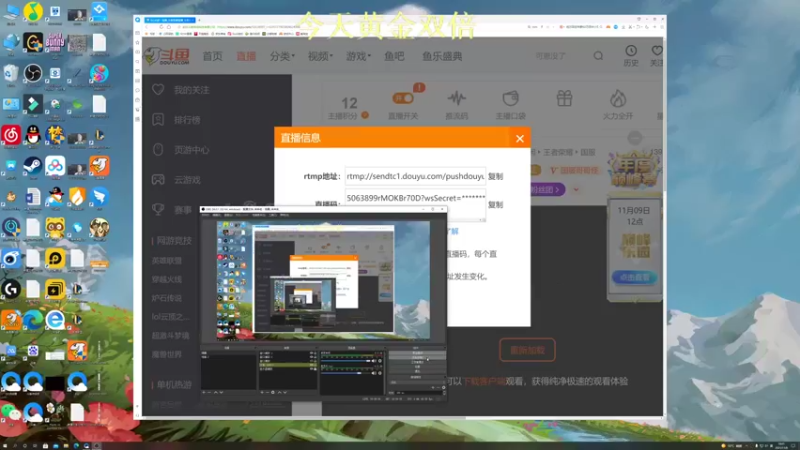Mute the first audio track in OBS mixer
Screen dimensions: 800x450
(x=374, y=361)
